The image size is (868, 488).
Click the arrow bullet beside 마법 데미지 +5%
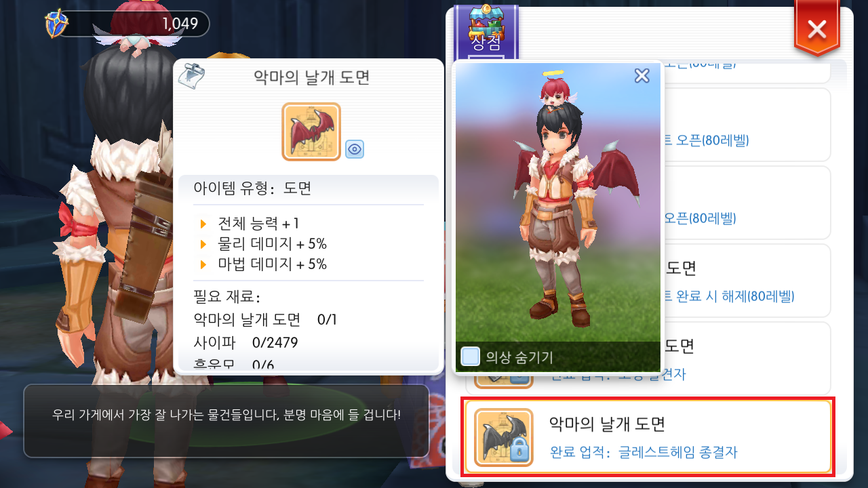[203, 264]
